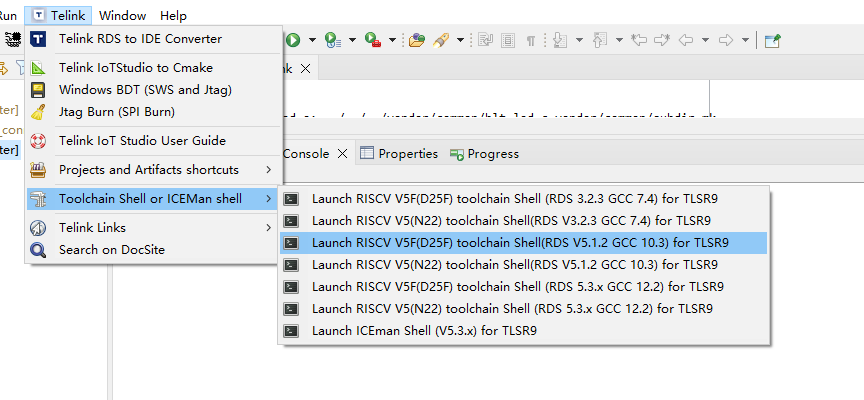864x400 pixels.
Task: Click the Next Edit Location icon
Action: 662,40
